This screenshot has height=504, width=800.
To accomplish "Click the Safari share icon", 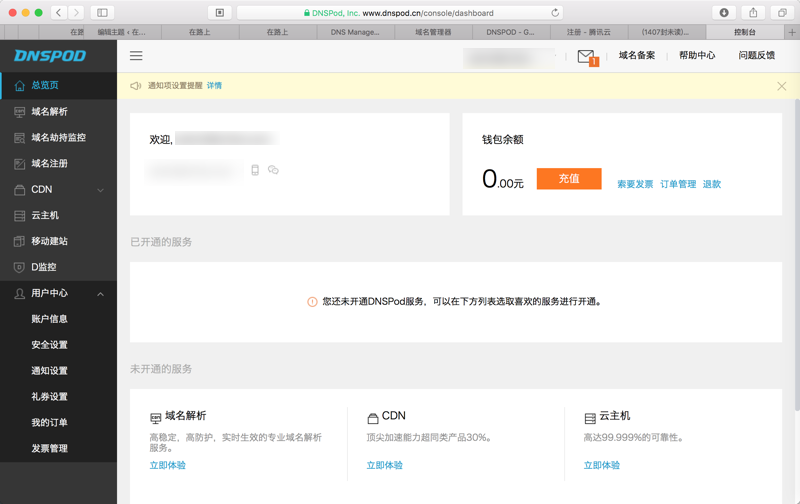I will pyautogui.click(x=753, y=13).
